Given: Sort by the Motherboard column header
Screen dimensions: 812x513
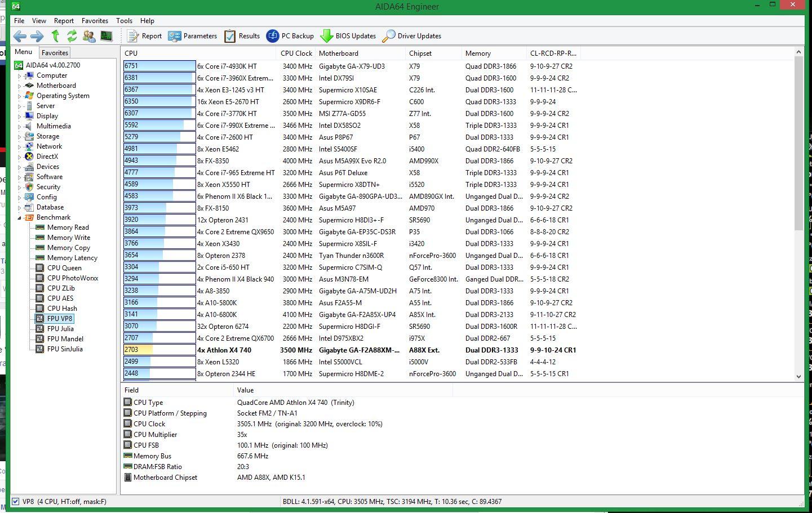Looking at the screenshot, I should pyautogui.click(x=361, y=53).
